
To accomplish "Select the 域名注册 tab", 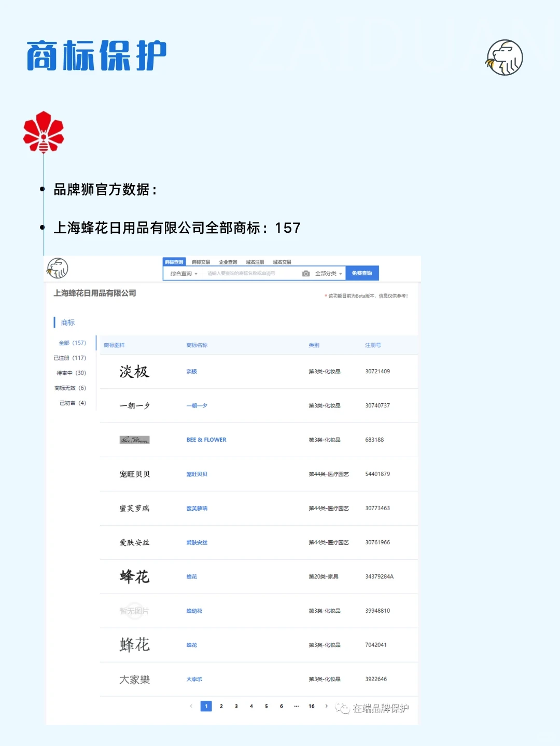I will click(x=255, y=262).
